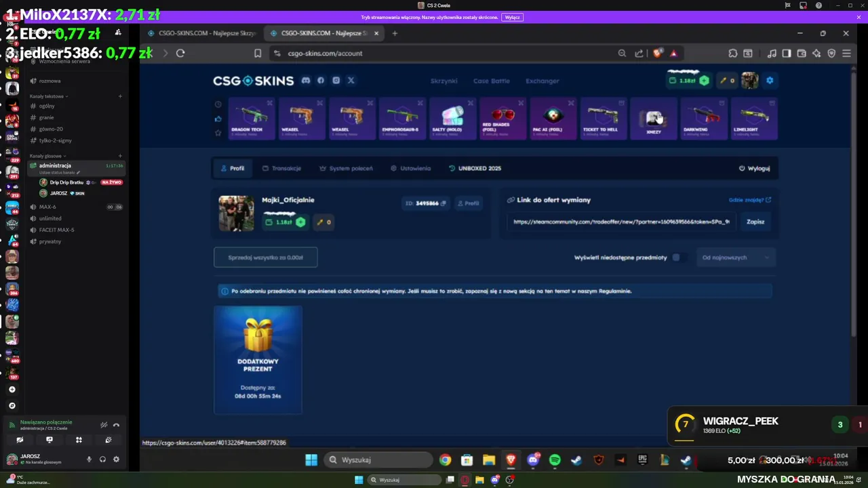Open the CSGO-Skins Facebook social icon

tap(321, 81)
